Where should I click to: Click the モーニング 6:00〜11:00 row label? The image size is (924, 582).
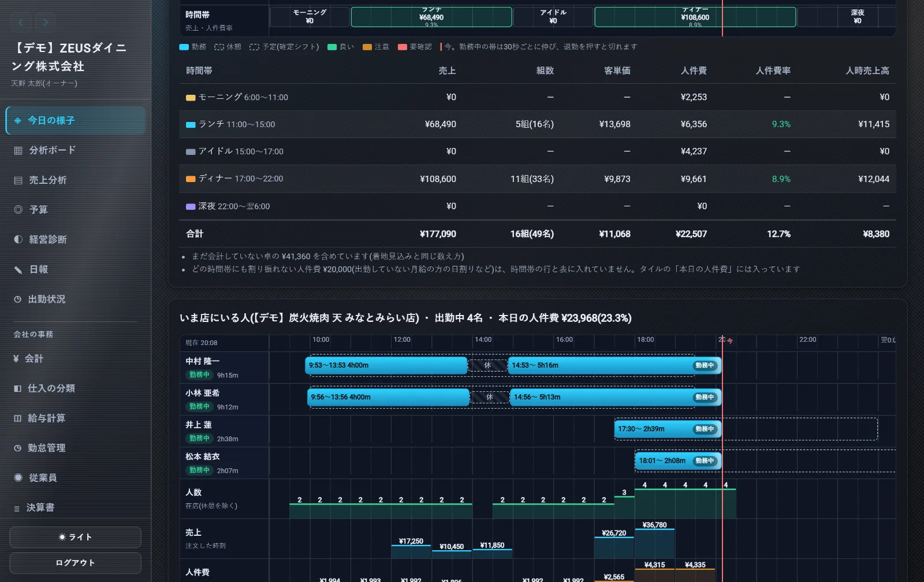[x=237, y=97]
